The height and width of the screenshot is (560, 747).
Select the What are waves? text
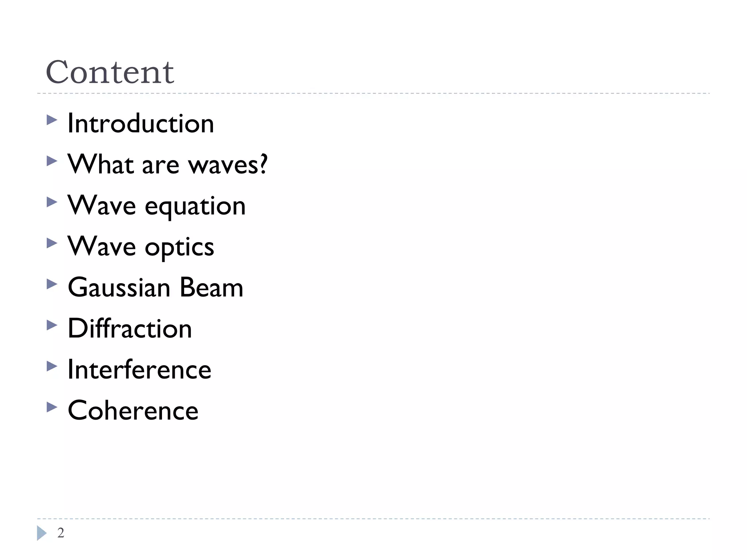pos(167,164)
